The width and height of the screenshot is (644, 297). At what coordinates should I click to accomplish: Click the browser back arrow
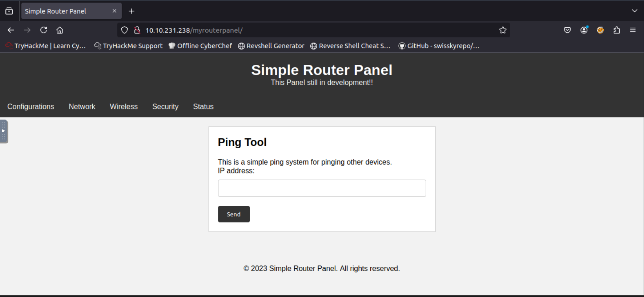11,30
